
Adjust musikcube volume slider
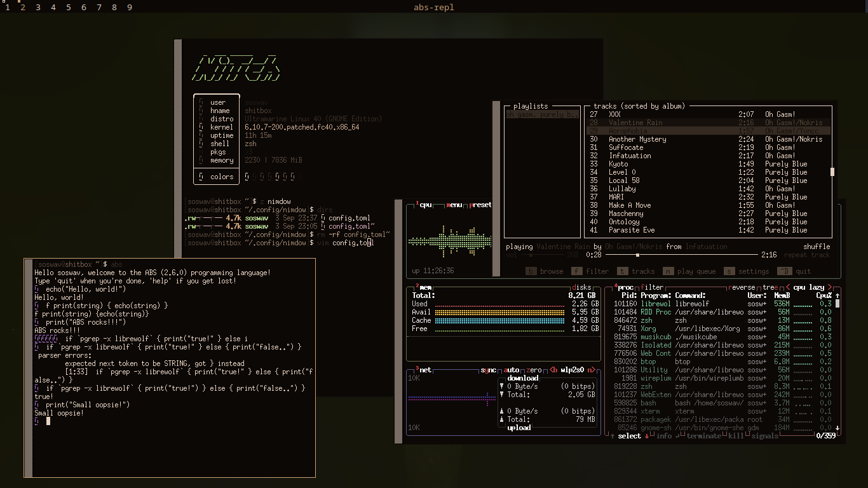click(542, 255)
